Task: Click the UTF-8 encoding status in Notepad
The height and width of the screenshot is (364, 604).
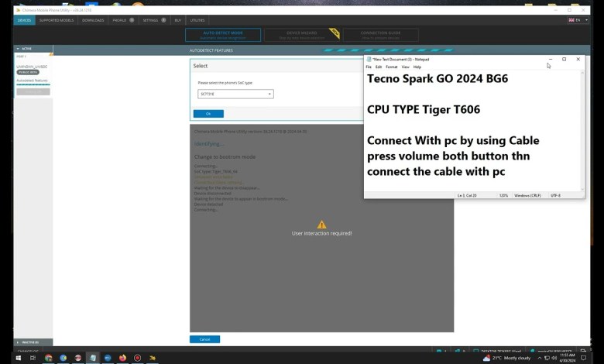Action: (555, 196)
